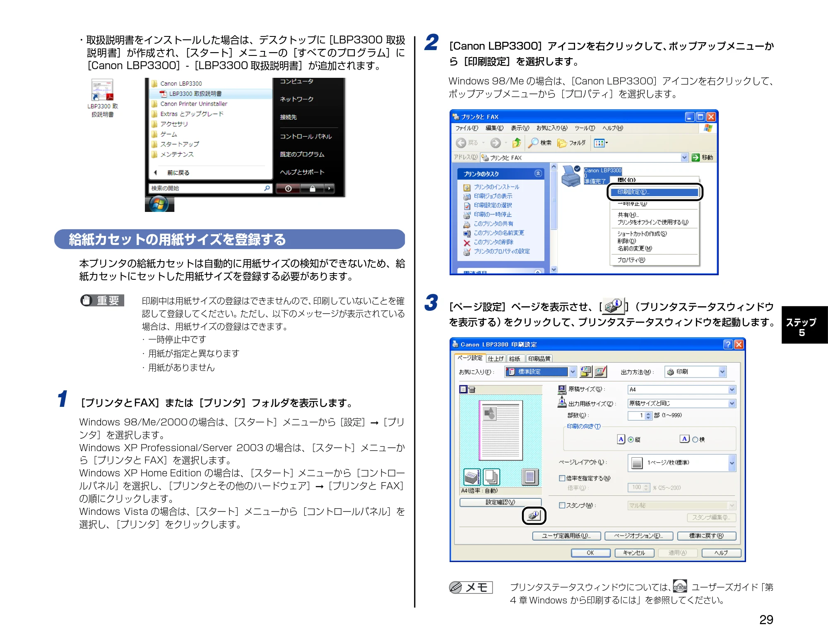Open the ページレイアウト dropdown
The width and height of the screenshot is (828, 644).
tap(682, 463)
